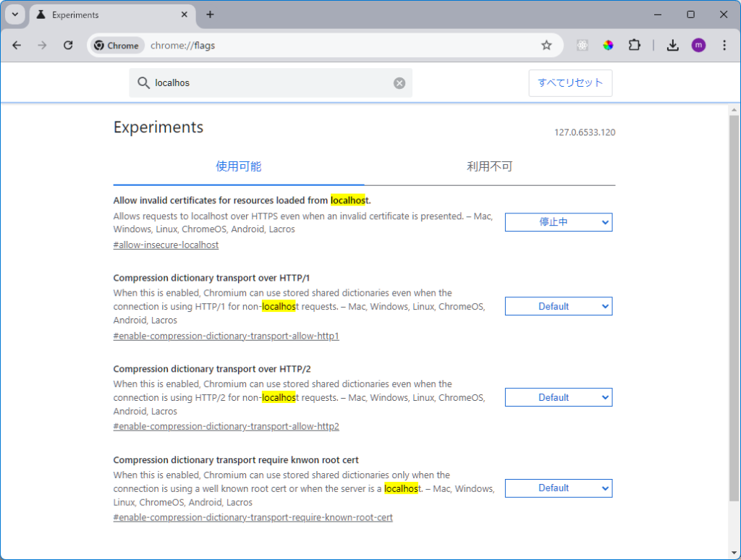Screen dimensions: 741x560
Task: Reload the chrome://flags page
Action: click(x=68, y=45)
